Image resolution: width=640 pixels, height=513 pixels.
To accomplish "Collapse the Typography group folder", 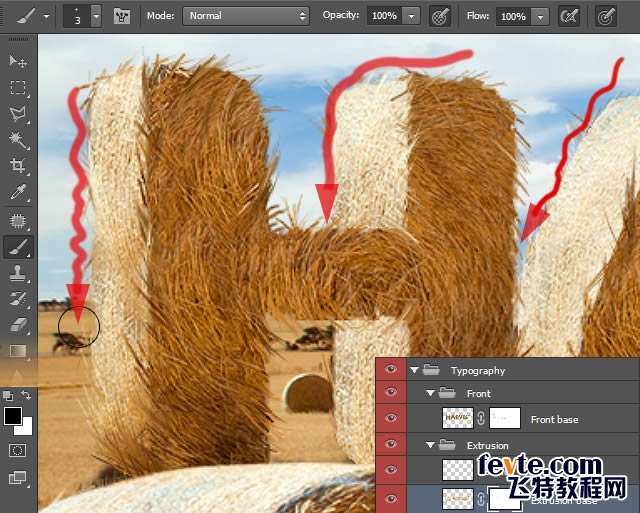I will tap(414, 370).
